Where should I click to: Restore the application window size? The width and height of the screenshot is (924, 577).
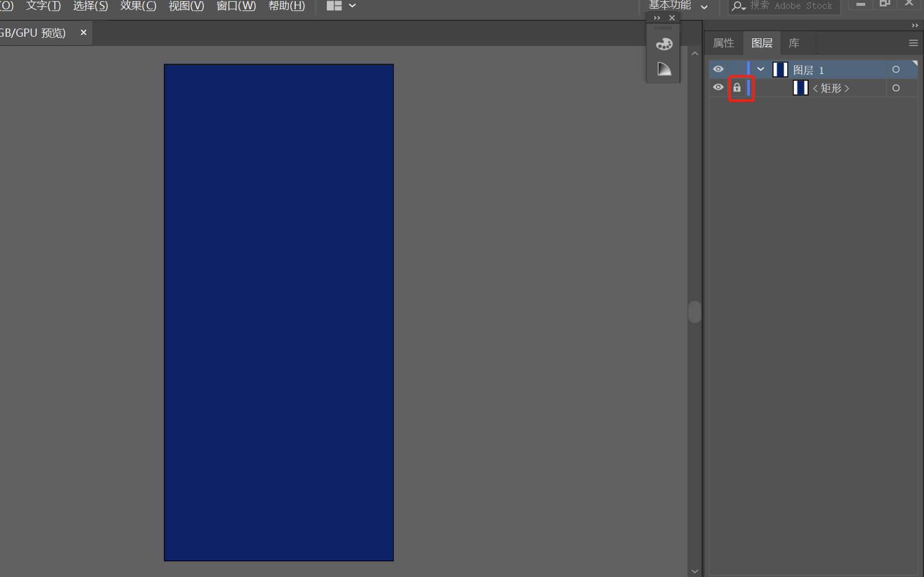(884, 4)
